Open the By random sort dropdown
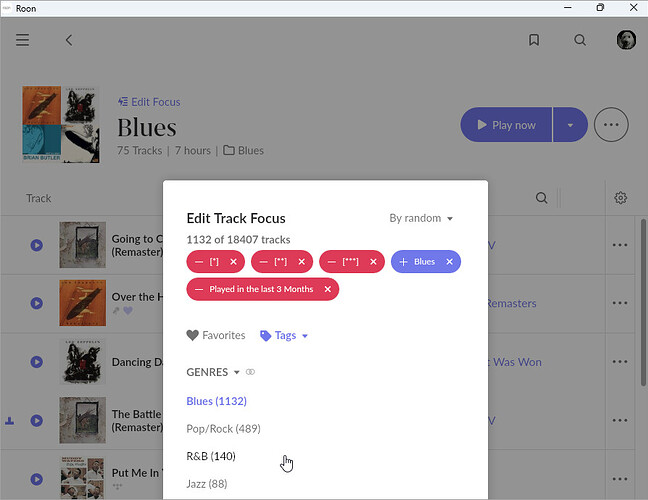This screenshot has width=648, height=500. pos(421,218)
